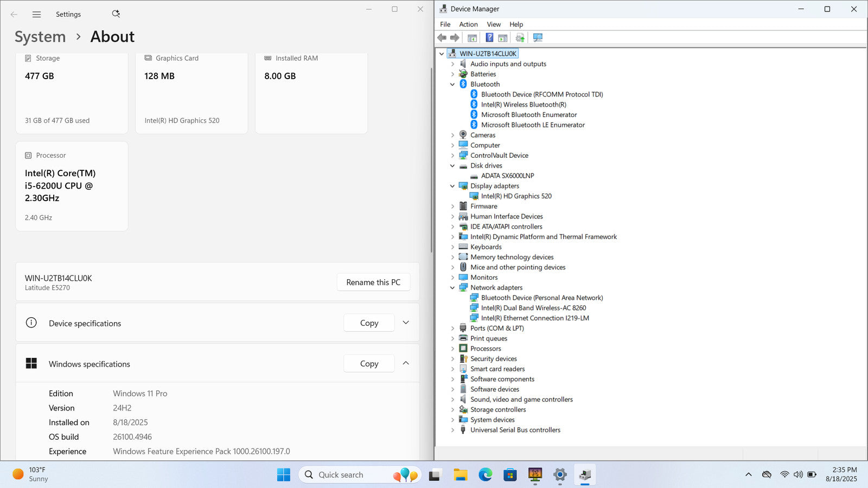Click the Settings gear icon on taskbar
868x488 pixels.
click(560, 475)
